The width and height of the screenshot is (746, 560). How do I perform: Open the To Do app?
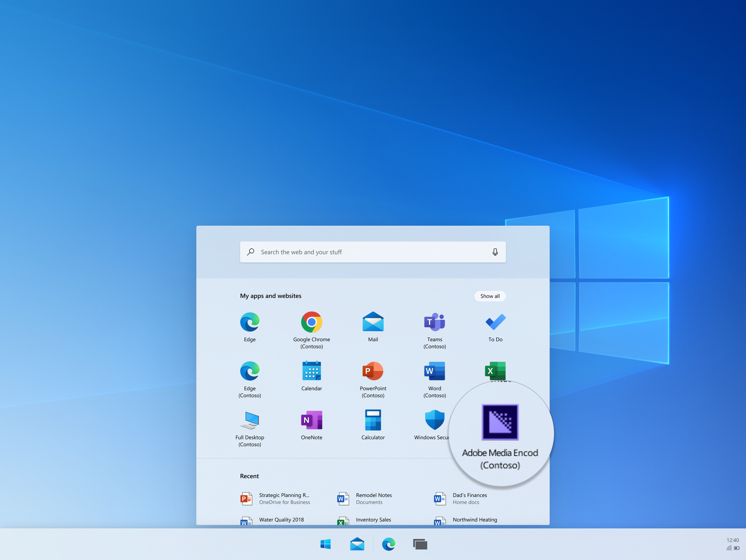coord(495,322)
